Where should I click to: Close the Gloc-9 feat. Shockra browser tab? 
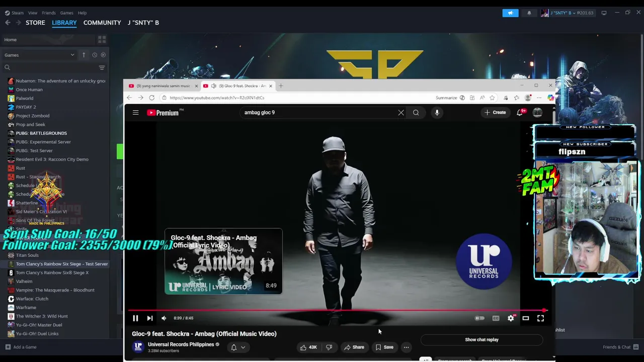click(x=271, y=86)
